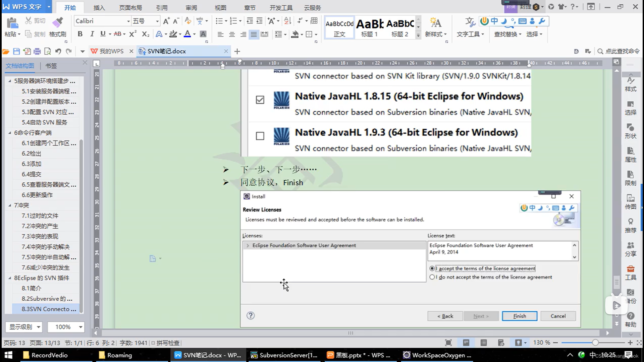Open the 显示级别 dropdown

(x=24, y=327)
